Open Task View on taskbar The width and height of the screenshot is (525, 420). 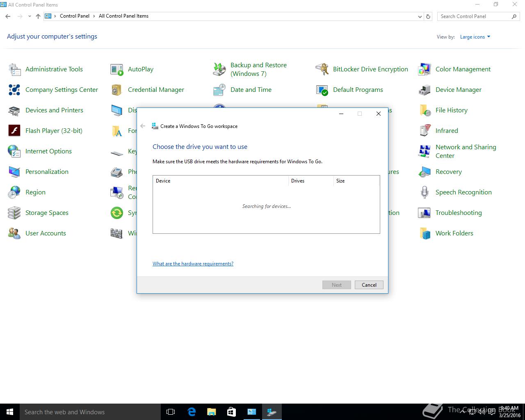pyautogui.click(x=171, y=412)
